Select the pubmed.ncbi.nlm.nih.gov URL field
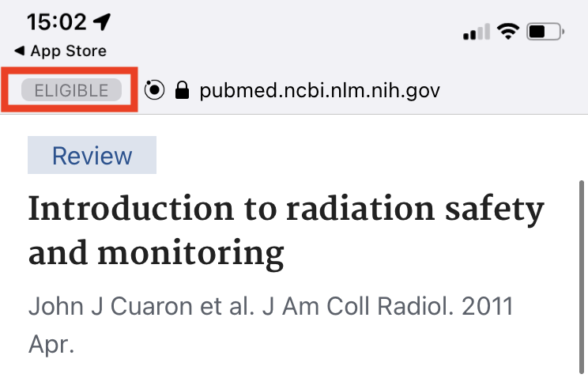This screenshot has width=588, height=378. 319,90
